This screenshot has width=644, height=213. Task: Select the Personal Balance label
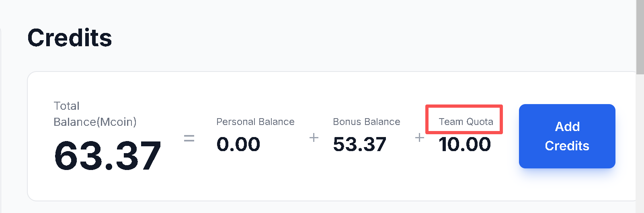tap(255, 122)
